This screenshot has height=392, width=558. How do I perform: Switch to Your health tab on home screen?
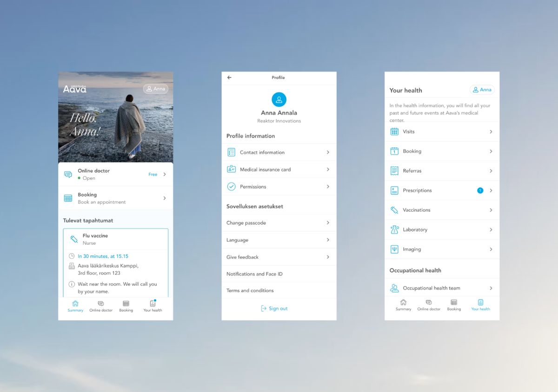153,306
